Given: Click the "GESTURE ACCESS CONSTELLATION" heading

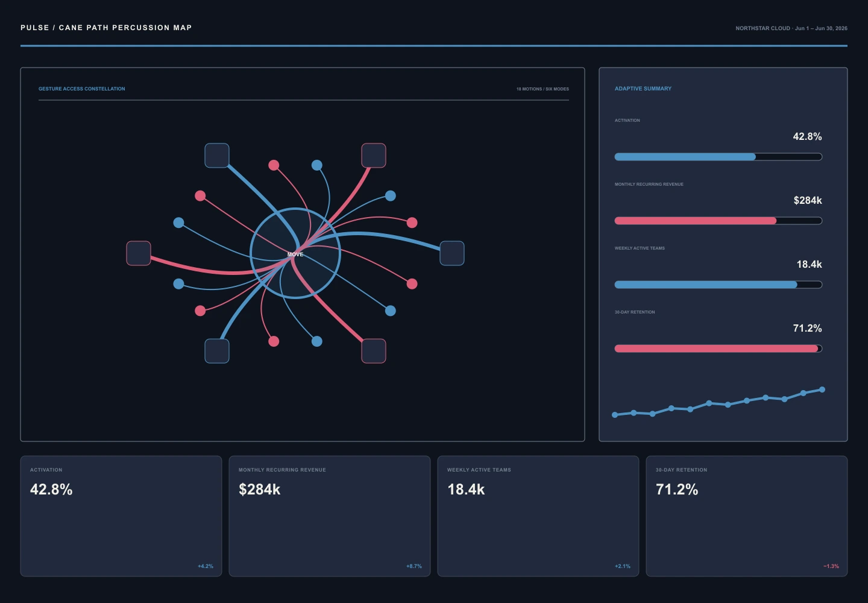Looking at the screenshot, I should coord(82,89).
